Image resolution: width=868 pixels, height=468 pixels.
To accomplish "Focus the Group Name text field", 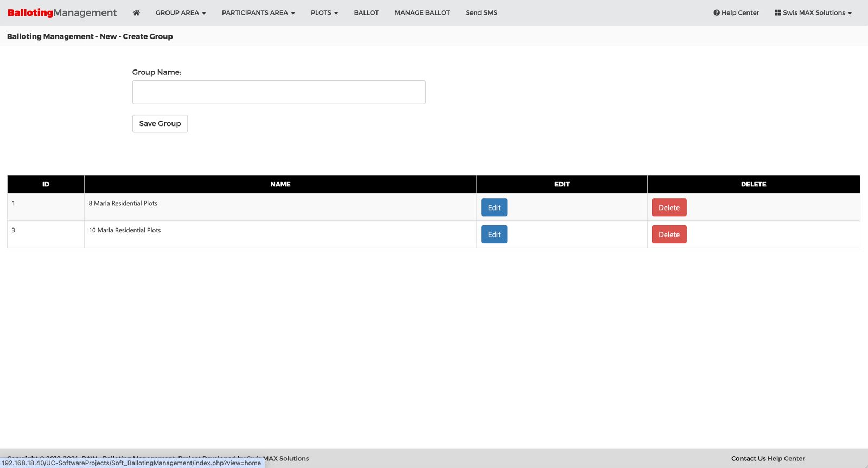I will coord(279,92).
